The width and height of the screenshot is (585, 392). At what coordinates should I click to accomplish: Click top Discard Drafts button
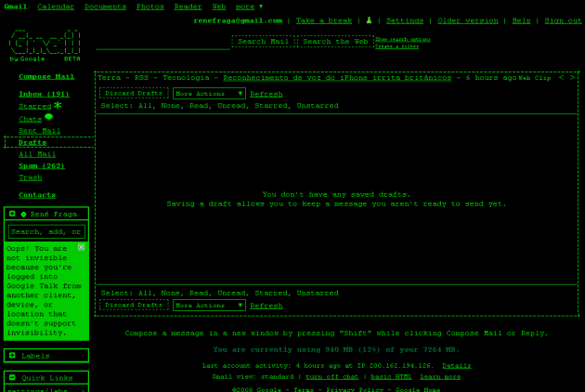(134, 93)
